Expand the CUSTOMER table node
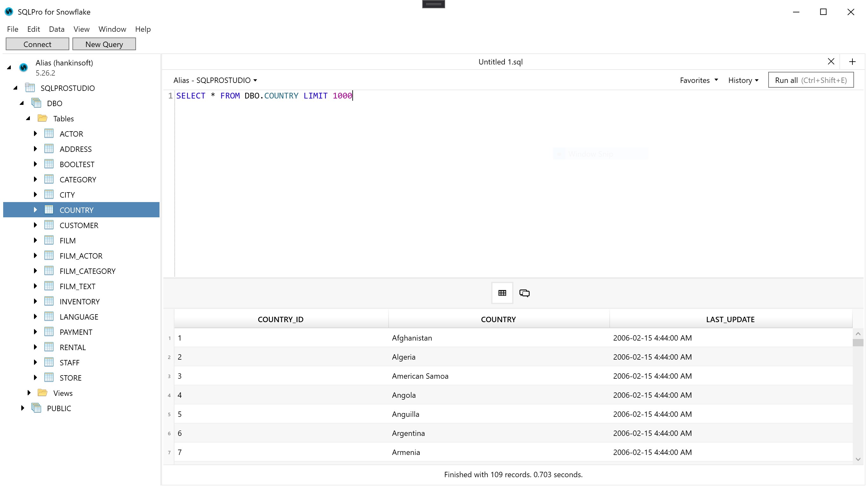This screenshot has height=488, width=868. [x=35, y=225]
